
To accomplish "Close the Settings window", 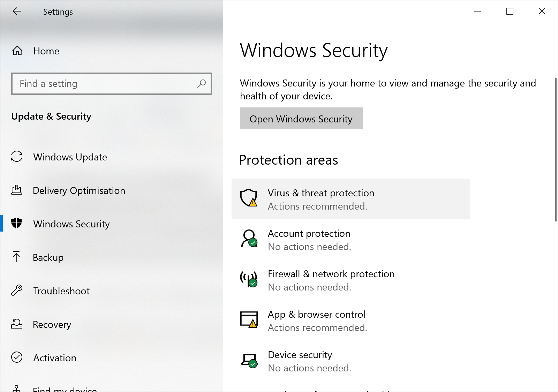I will (542, 11).
